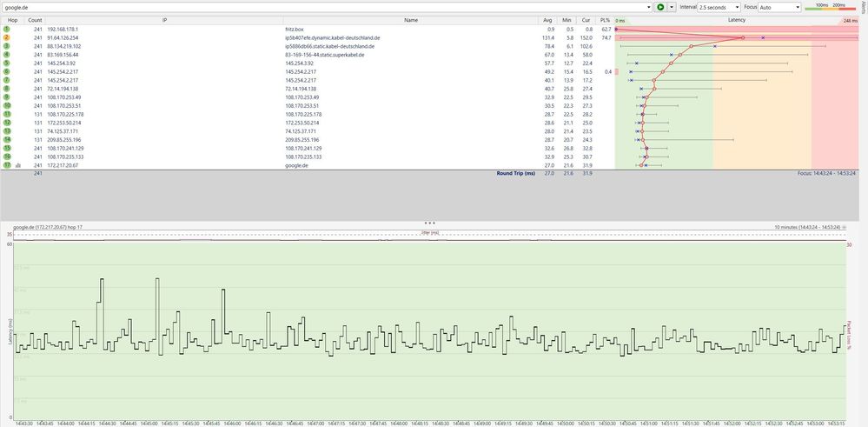Click the 14:44:30 timeline axis label

point(108,424)
